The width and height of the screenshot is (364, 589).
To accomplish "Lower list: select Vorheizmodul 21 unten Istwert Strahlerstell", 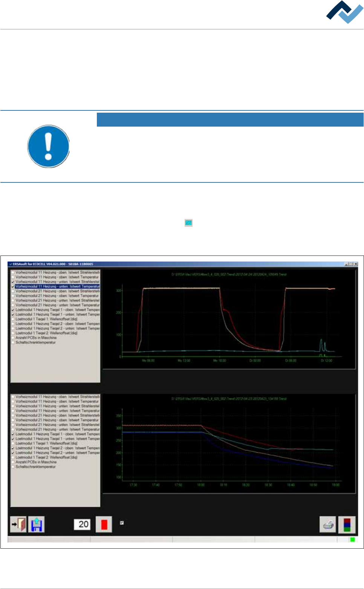I will click(x=58, y=425).
